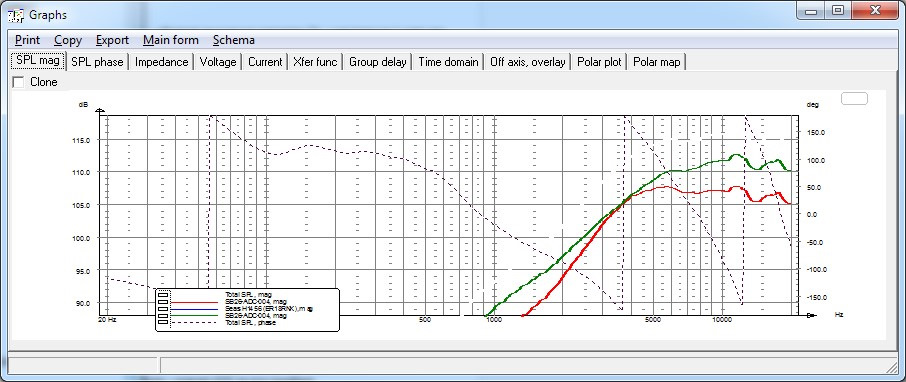The image size is (906, 382).
Task: Open the Copy menu
Action: (68, 40)
